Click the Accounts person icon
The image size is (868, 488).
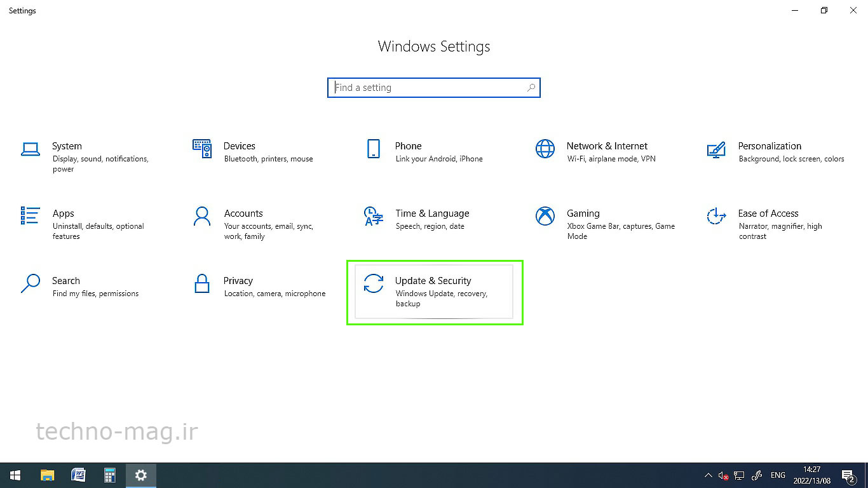click(x=201, y=216)
